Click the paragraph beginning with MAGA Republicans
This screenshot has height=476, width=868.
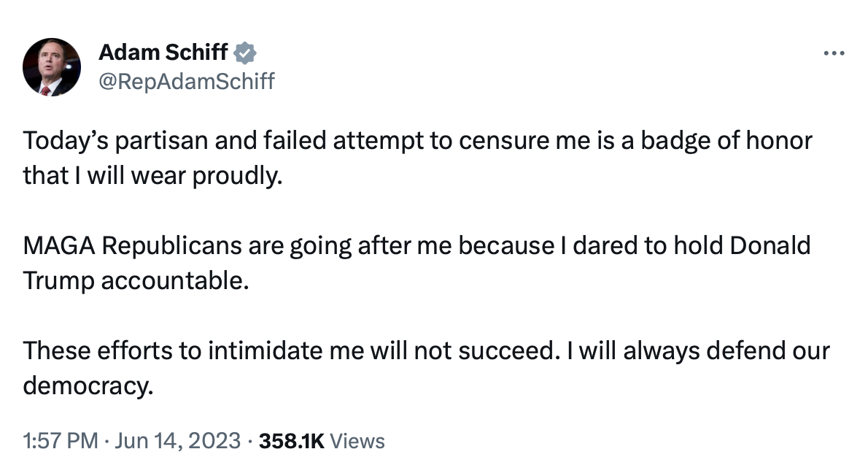416,264
